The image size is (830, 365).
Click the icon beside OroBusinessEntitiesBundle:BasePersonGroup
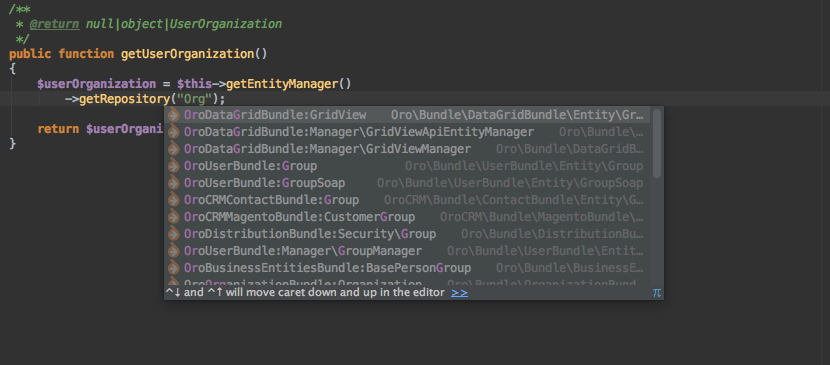(174, 268)
